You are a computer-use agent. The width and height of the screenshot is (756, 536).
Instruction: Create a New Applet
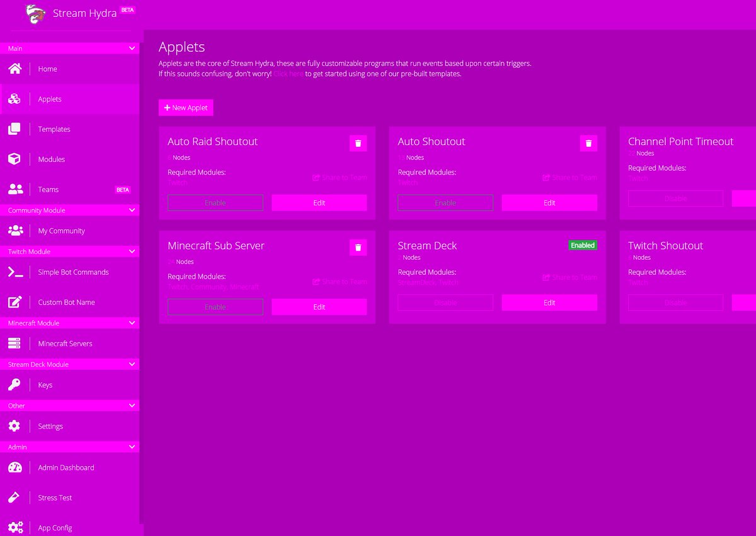tap(186, 108)
